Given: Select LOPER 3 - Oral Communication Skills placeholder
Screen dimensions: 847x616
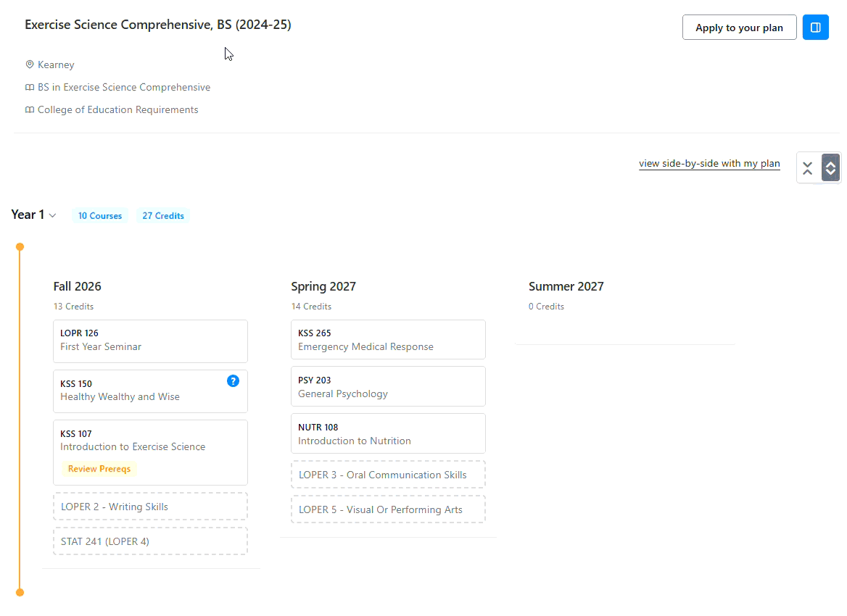Looking at the screenshot, I should pos(388,475).
